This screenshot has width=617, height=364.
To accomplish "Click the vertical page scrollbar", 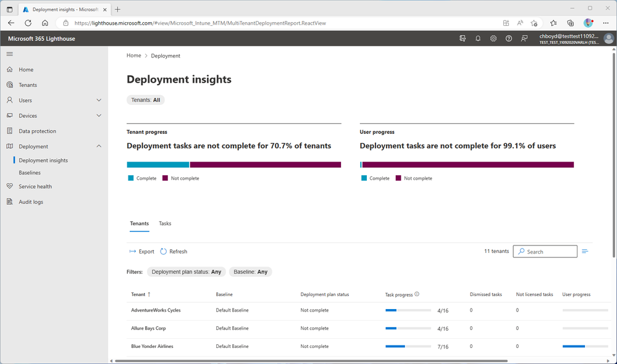I will (x=614, y=155).
